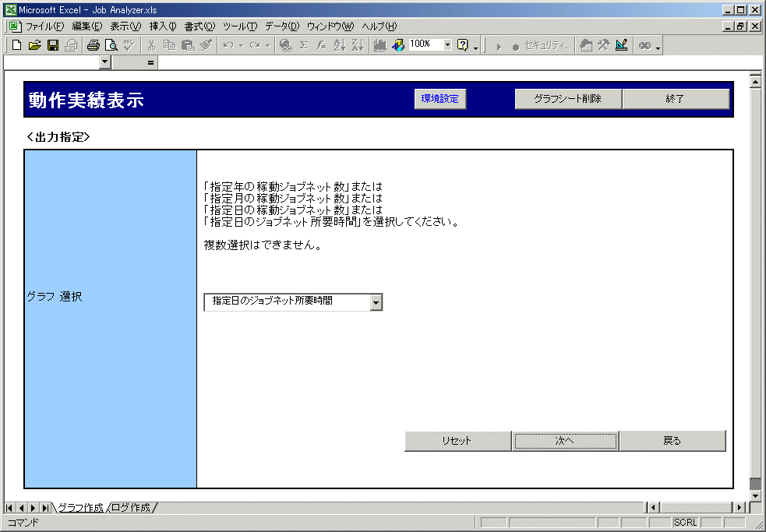Open the Redo history dropdown arrow
The height and width of the screenshot is (532, 766).
click(x=267, y=45)
